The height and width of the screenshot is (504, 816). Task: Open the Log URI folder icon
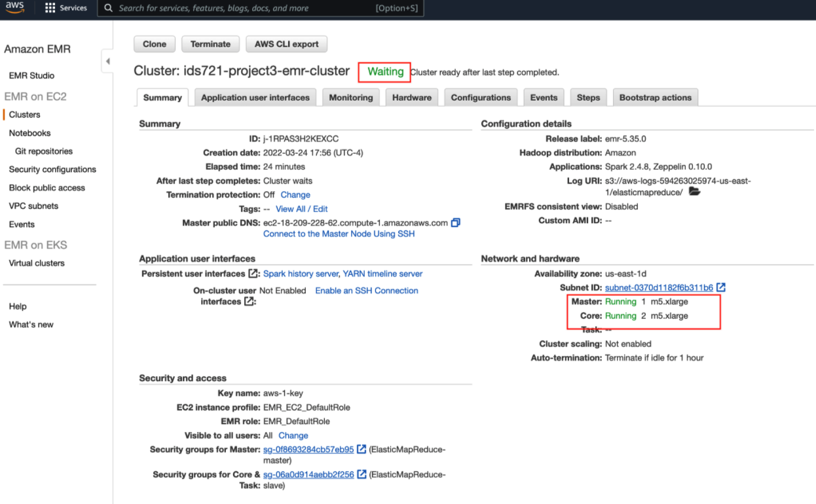click(x=695, y=192)
